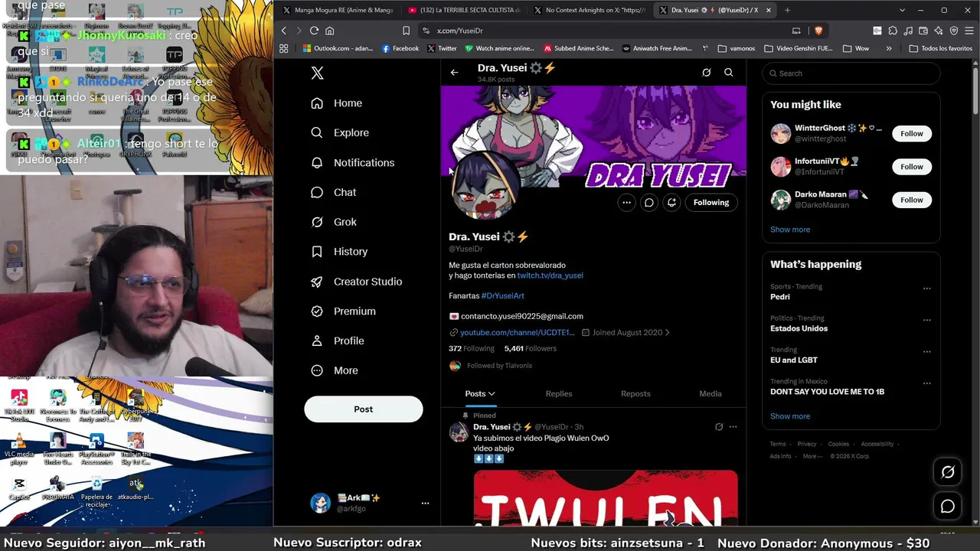Open the browser extensions puzzle icon

[x=893, y=31]
